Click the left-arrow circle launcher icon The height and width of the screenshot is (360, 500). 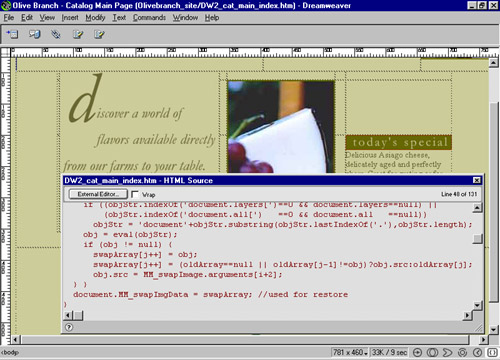point(477,352)
